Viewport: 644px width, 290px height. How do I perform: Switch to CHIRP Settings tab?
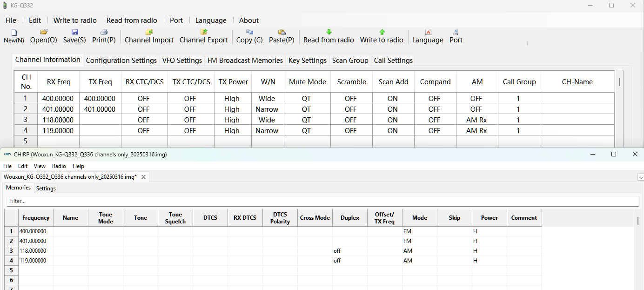tap(46, 189)
